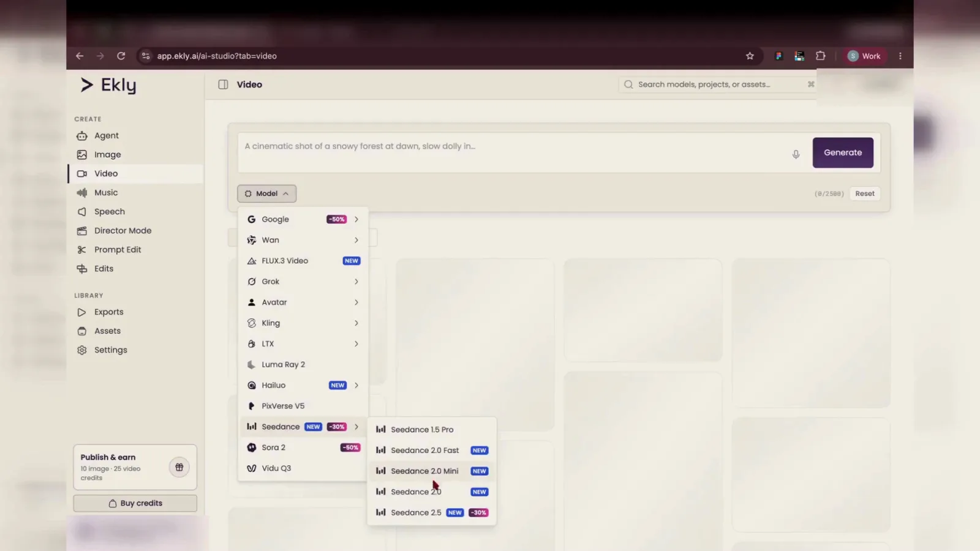Open Director Mode in the sidebar
This screenshot has height=551, width=980.
135,230
